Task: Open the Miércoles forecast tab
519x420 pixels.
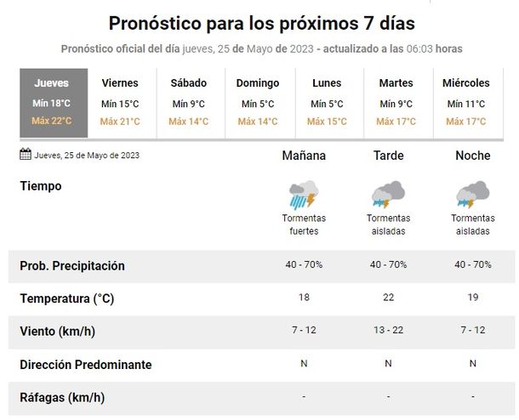Action: coord(466,102)
